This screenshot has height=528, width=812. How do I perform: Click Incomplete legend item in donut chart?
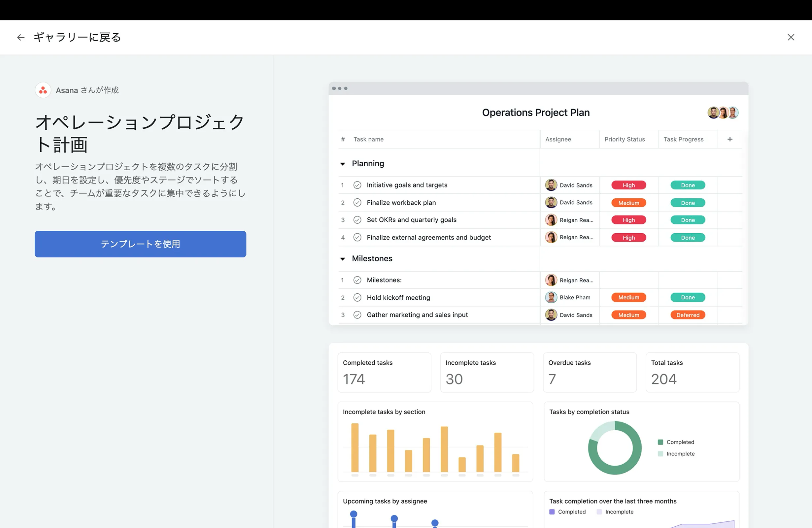[x=676, y=454]
